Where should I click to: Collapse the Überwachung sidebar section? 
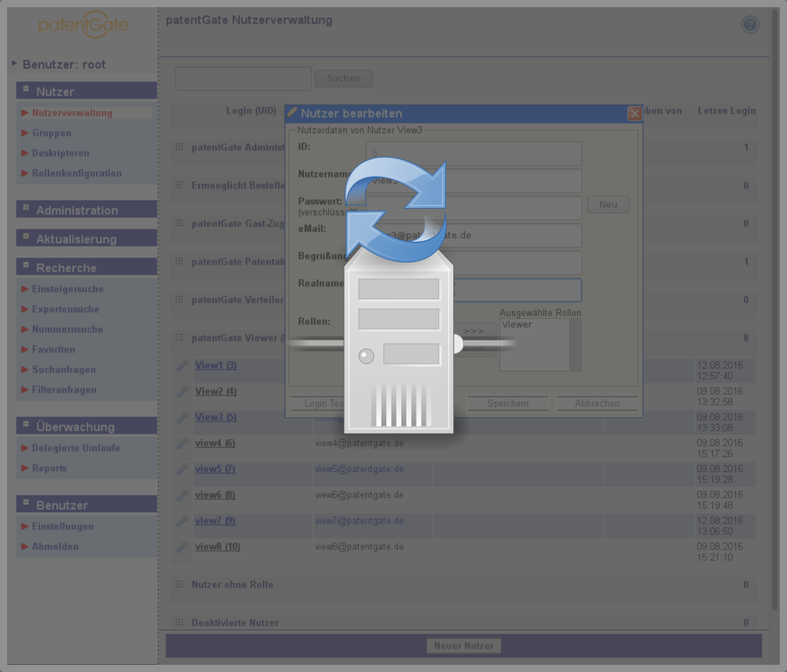click(x=26, y=424)
